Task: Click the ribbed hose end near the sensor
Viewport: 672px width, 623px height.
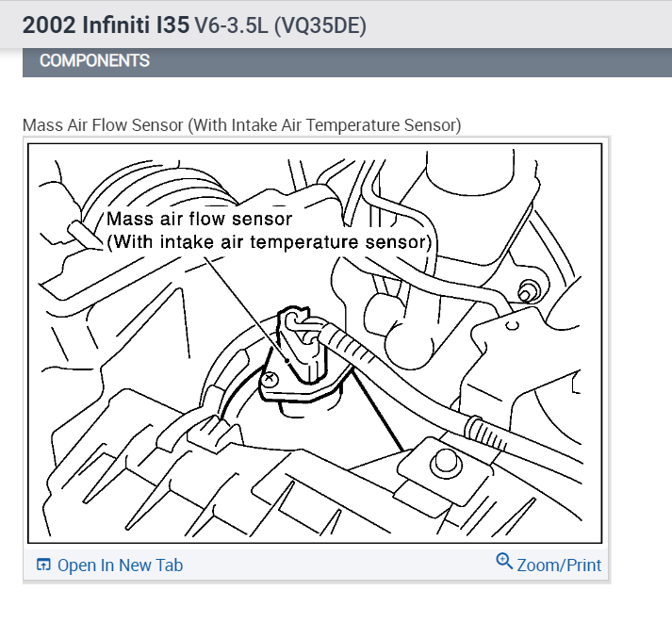Action: coord(347,344)
